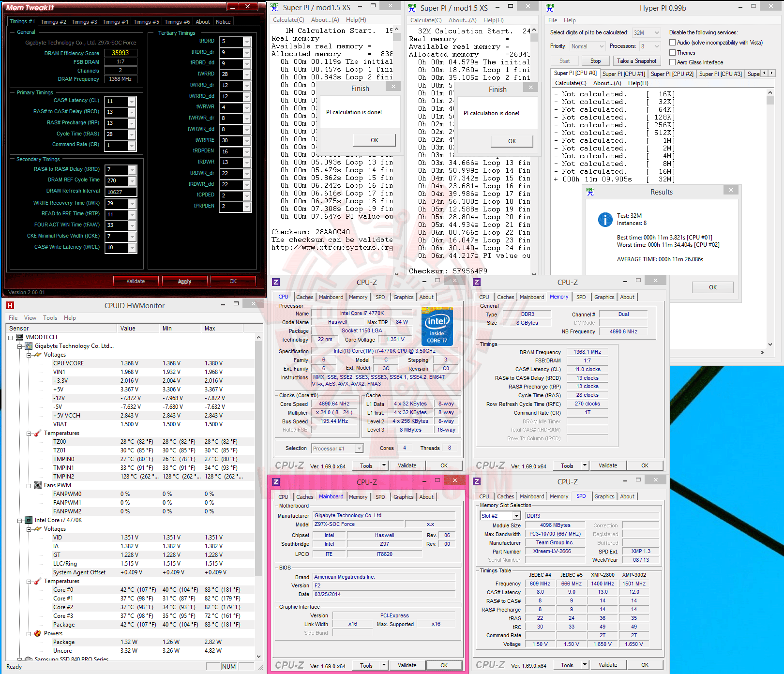Click the Intel Core i7 logo in CPU-Z
The width and height of the screenshot is (784, 674).
(437, 326)
